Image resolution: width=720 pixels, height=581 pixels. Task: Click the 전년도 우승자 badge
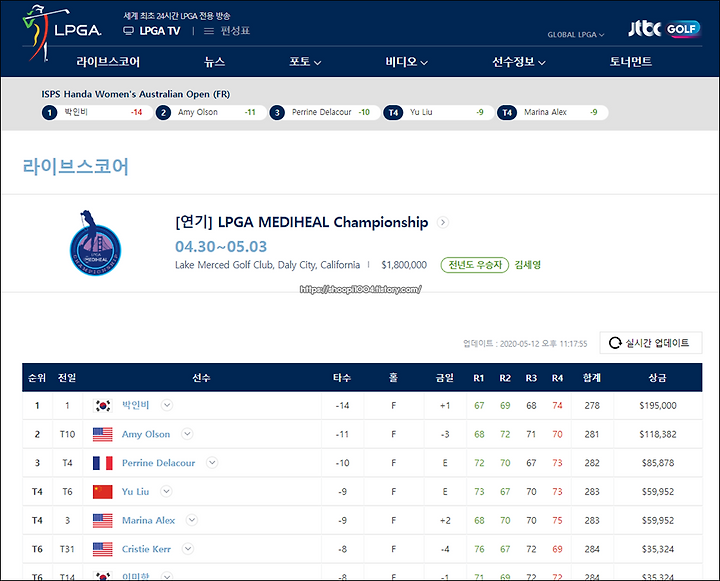pyautogui.click(x=475, y=265)
